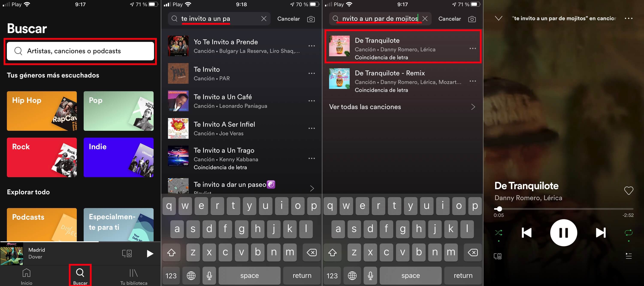Pause the playing song

click(564, 233)
